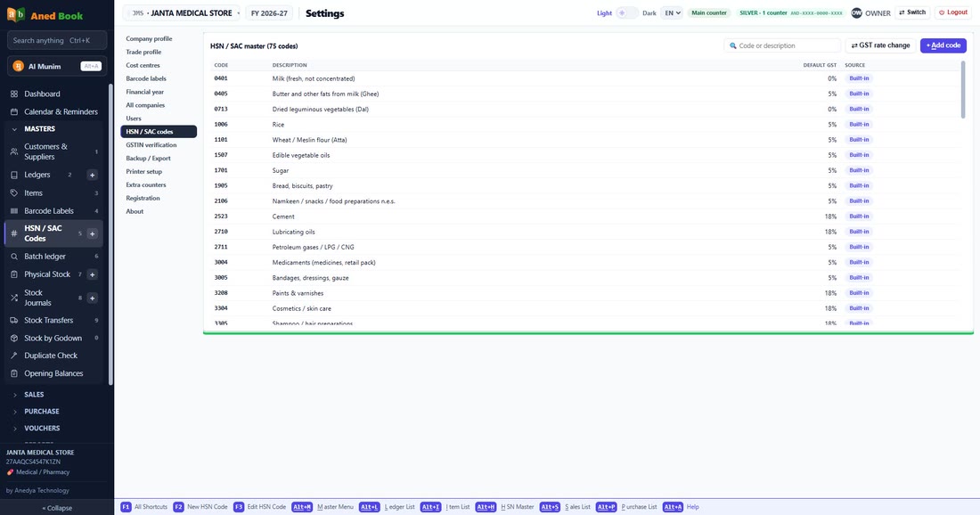This screenshot has height=515, width=980.
Task: Click the plus icon beside Physical Stock
Action: tap(92, 274)
